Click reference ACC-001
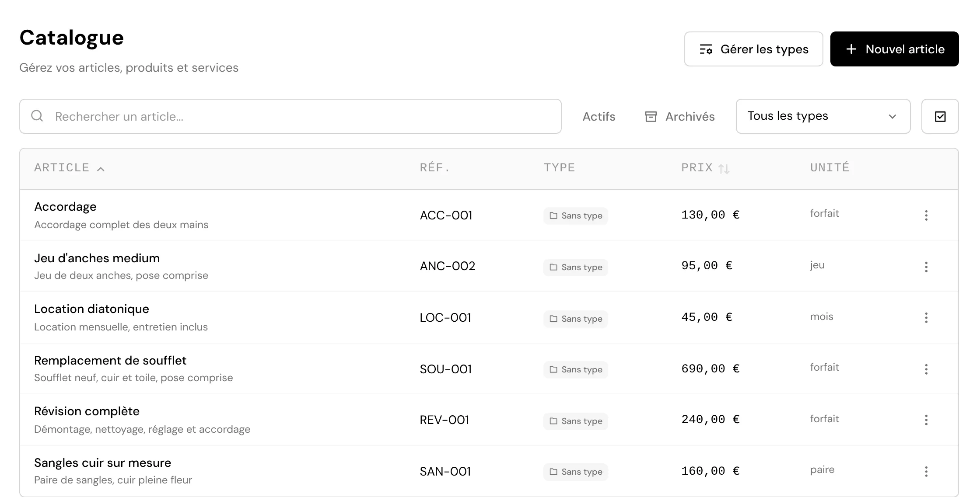Viewport: 980px width, 497px height. (x=446, y=215)
